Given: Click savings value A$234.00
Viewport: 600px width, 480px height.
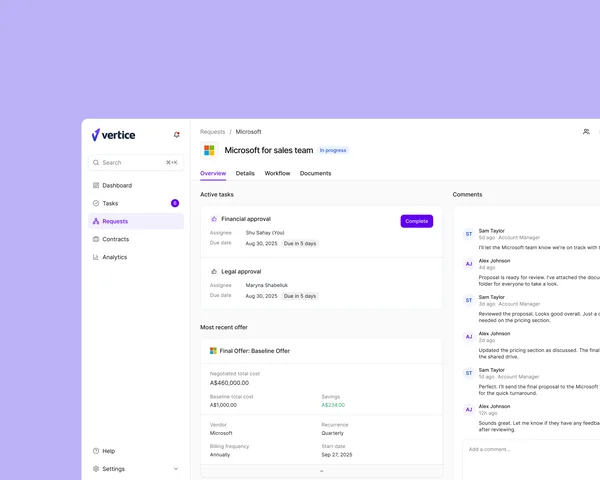Looking at the screenshot, I should tap(333, 405).
